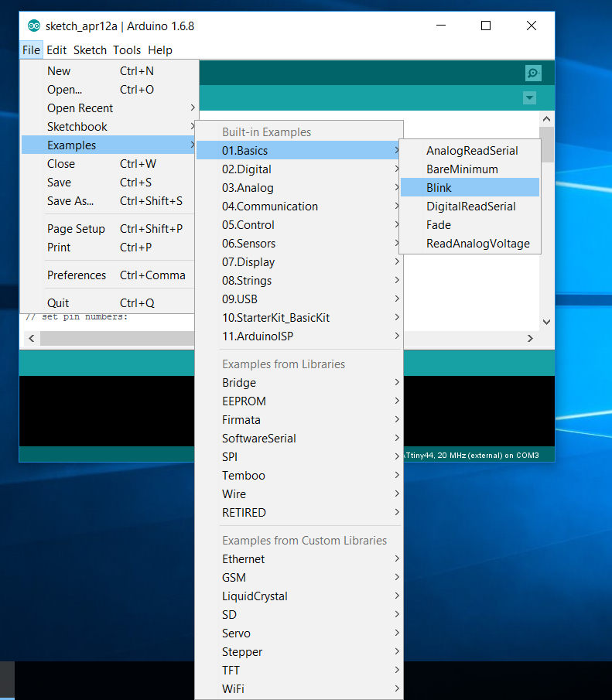Viewport: 612px width, 700px height.
Task: Expand the LiquidCrystal library examples
Action: pyautogui.click(x=299, y=596)
